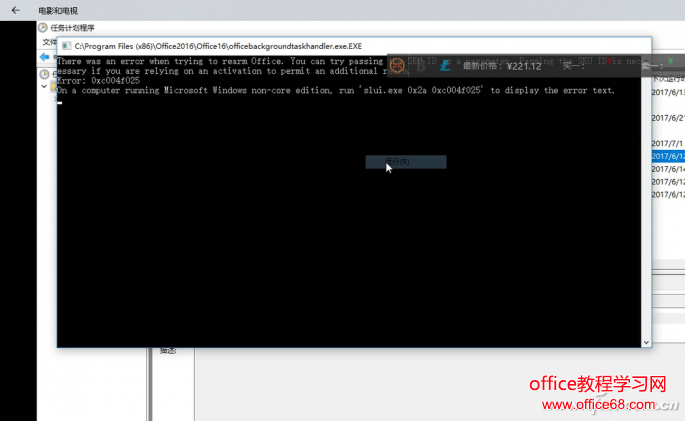Click the console window icon before the file path
The width and height of the screenshot is (685, 421).
click(x=66, y=46)
